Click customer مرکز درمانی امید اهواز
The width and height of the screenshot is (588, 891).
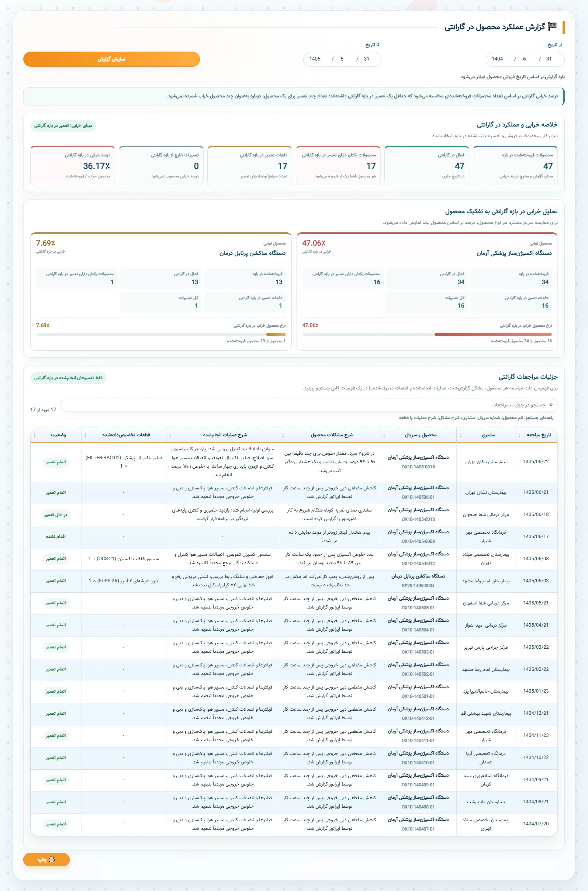pos(486,625)
